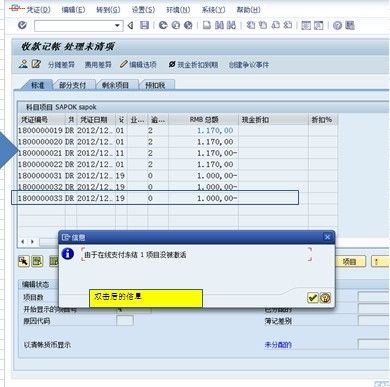The height and width of the screenshot is (387, 390).
Task: Click the 创建争议事件 button
Action: tap(249, 65)
